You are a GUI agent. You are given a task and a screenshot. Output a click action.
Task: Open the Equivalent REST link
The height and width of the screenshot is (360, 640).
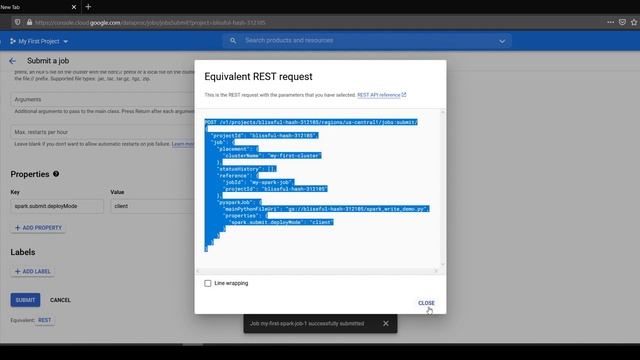[44, 320]
